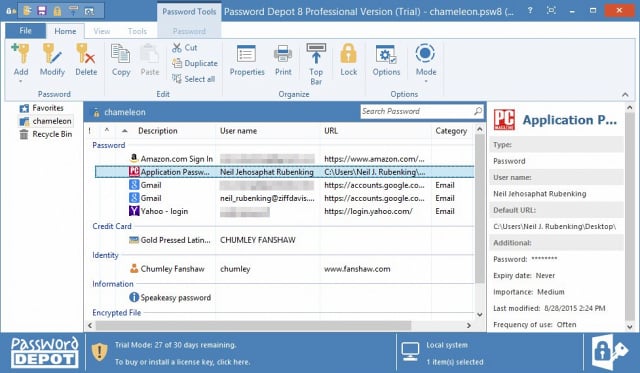Click the Modify password icon
Image resolution: width=640 pixels, height=373 pixels.
click(52, 54)
